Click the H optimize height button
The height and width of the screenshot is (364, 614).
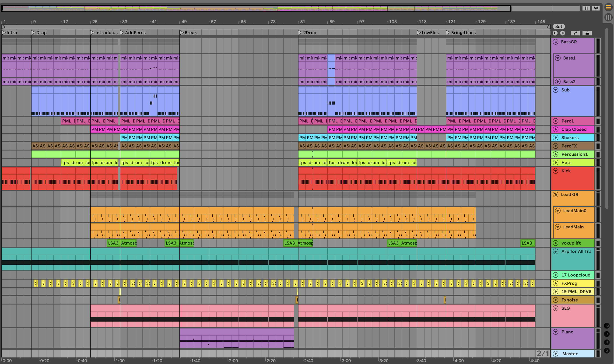pyautogui.click(x=586, y=8)
